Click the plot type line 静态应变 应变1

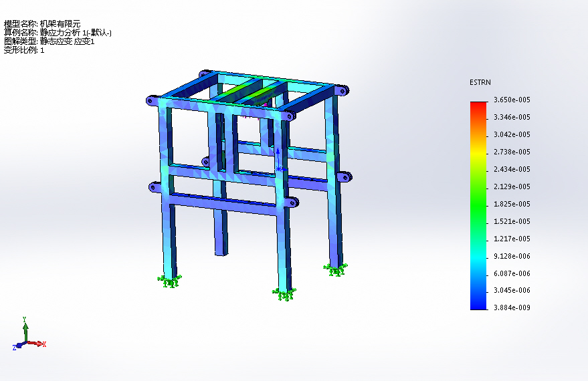[49, 41]
